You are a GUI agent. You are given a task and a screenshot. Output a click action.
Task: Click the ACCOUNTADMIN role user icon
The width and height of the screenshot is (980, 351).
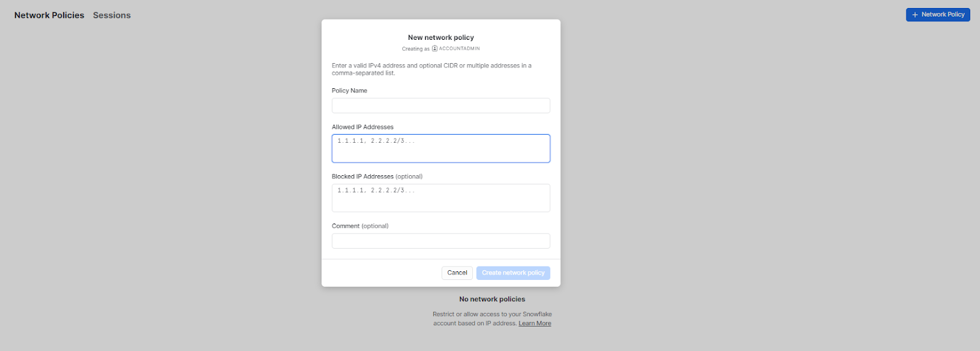click(x=435, y=48)
